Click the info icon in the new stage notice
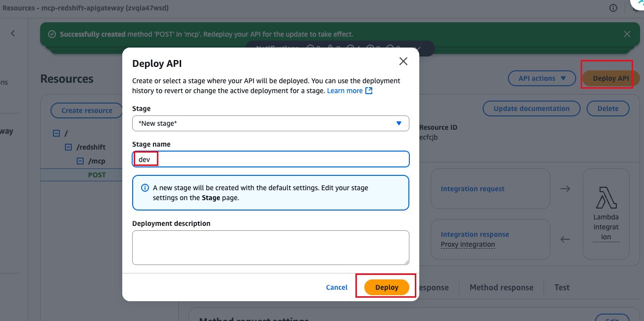 (x=145, y=188)
